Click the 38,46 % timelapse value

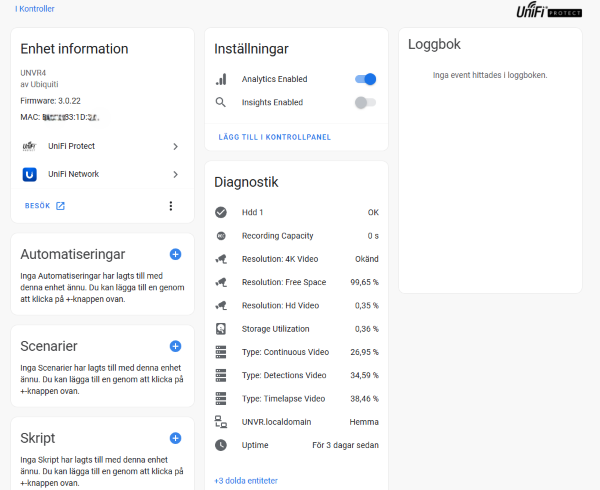[x=364, y=399]
